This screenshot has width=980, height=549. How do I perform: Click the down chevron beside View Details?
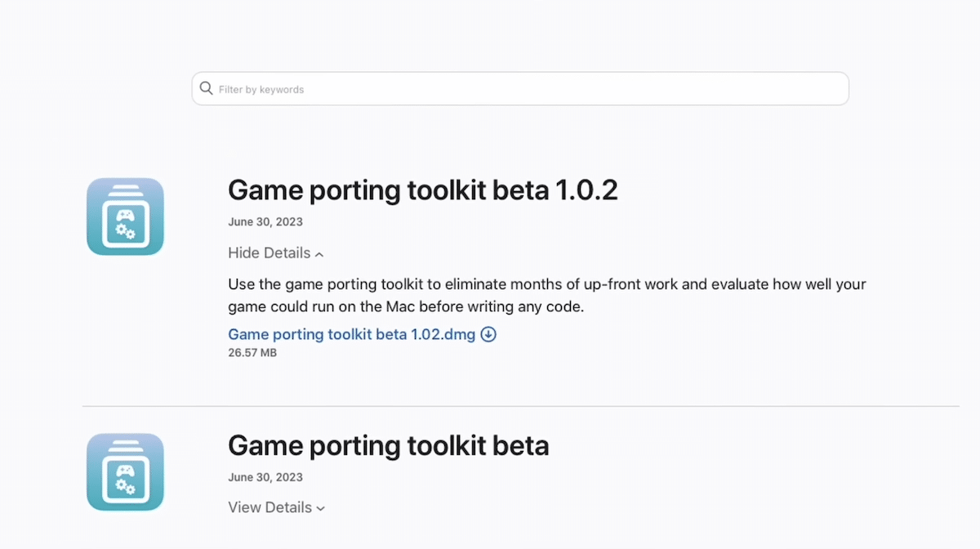click(x=320, y=509)
